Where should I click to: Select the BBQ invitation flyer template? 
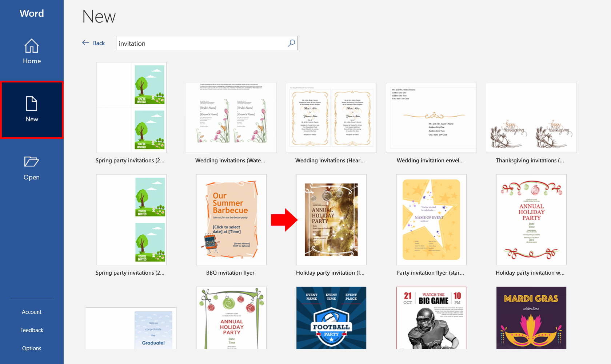231,219
